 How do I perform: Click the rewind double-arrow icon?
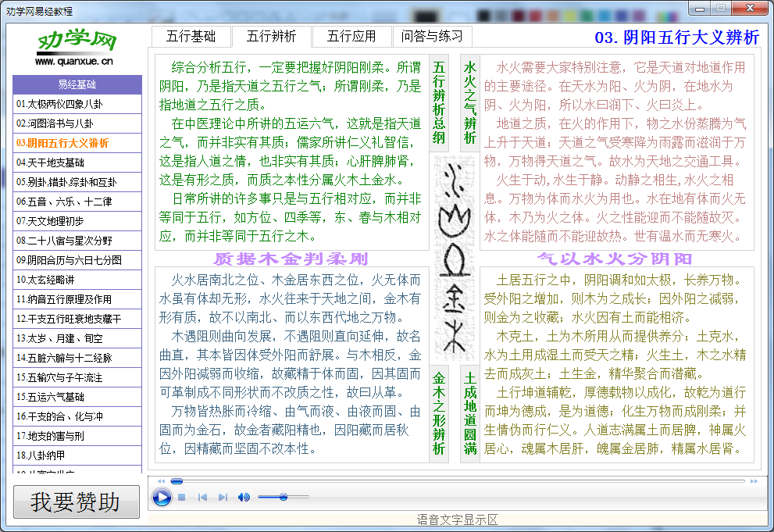pyautogui.click(x=161, y=481)
